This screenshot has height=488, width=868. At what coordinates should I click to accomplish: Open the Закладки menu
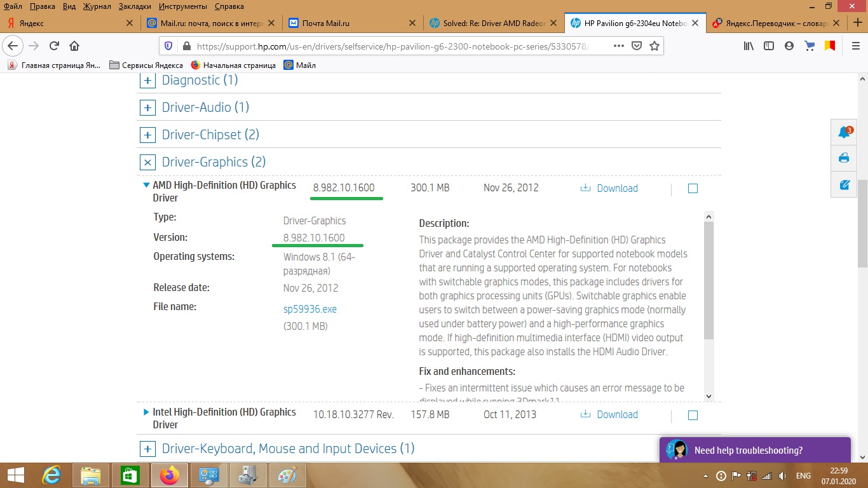click(x=135, y=6)
